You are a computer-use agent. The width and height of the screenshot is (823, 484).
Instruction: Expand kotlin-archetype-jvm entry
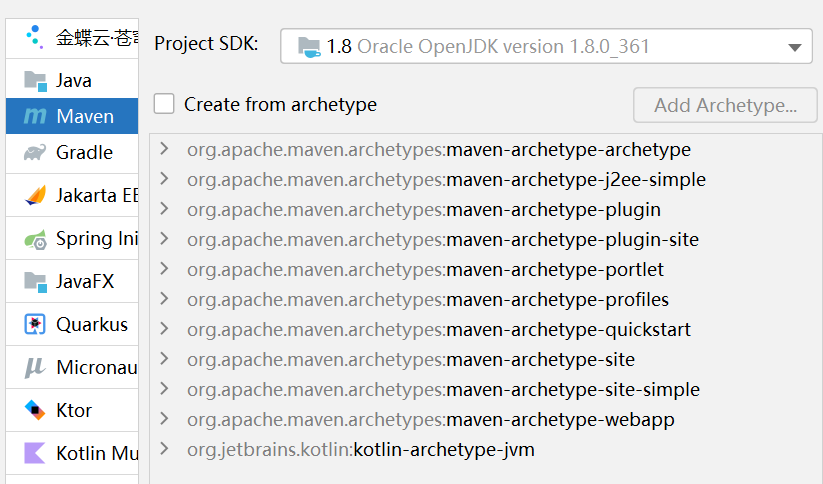[164, 449]
